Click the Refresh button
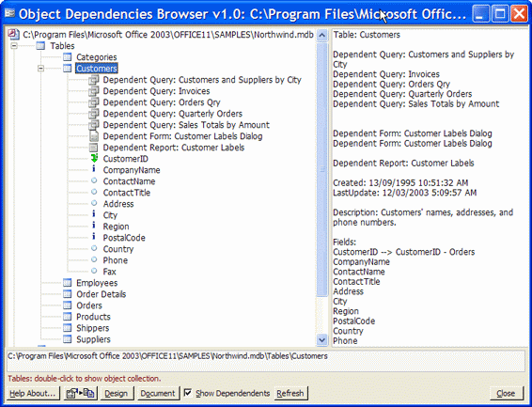 [290, 393]
